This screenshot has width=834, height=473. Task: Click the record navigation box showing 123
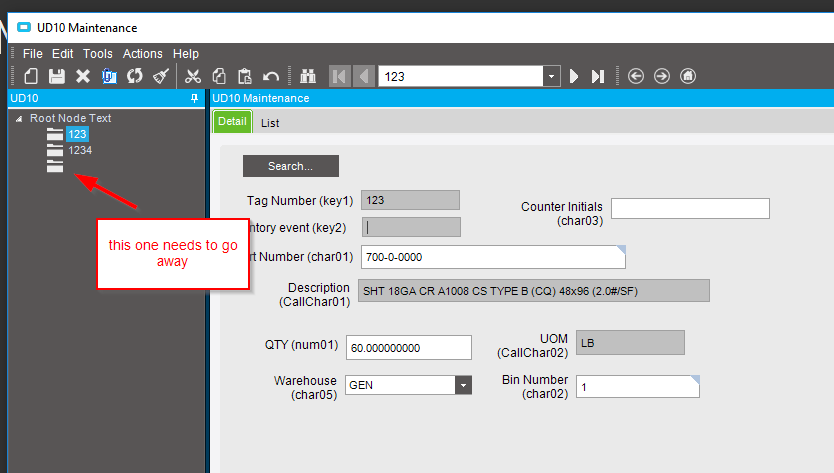pyautogui.click(x=461, y=76)
